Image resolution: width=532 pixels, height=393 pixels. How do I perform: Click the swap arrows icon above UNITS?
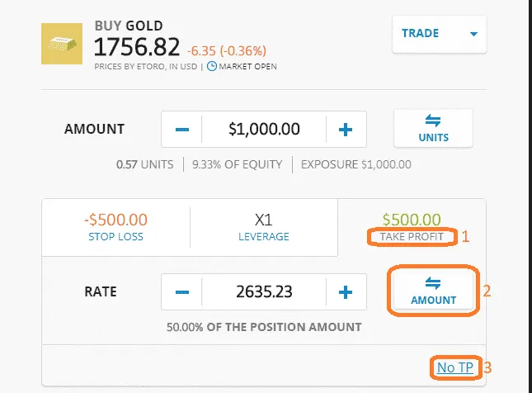point(433,121)
